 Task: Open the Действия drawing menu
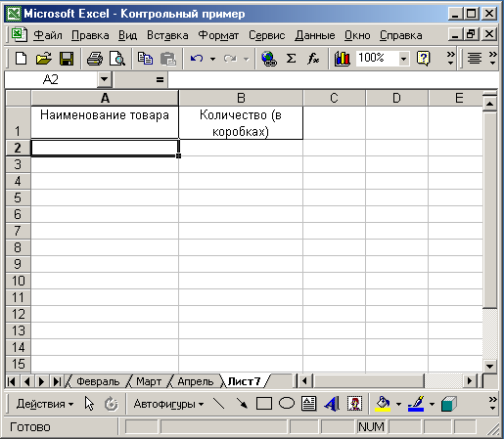45,404
